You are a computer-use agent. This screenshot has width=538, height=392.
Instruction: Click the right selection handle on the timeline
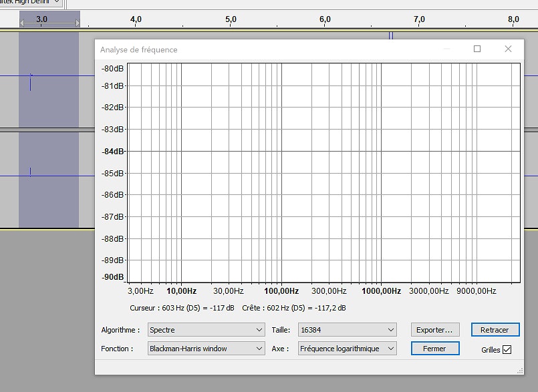(77, 23)
